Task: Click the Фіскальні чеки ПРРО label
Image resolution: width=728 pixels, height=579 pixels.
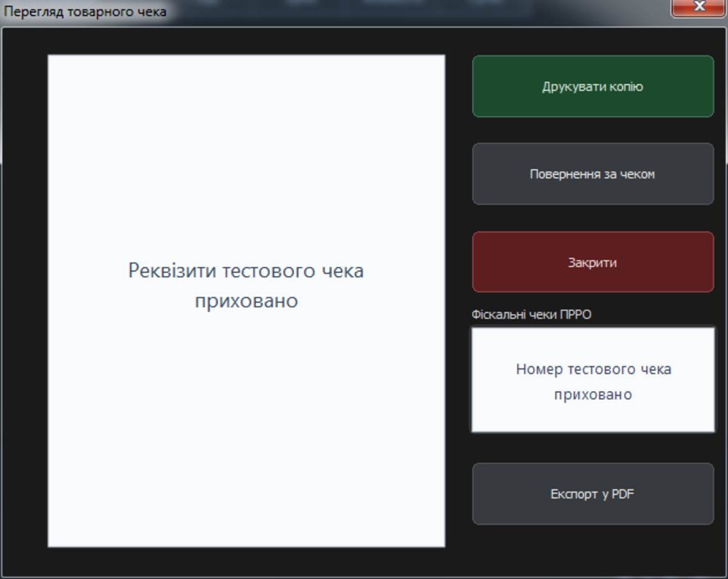Action: click(531, 314)
